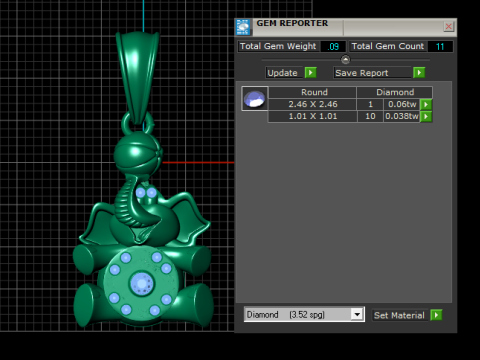Image resolution: width=480 pixels, height=360 pixels.
Task: Click the Round column header
Action: point(313,92)
